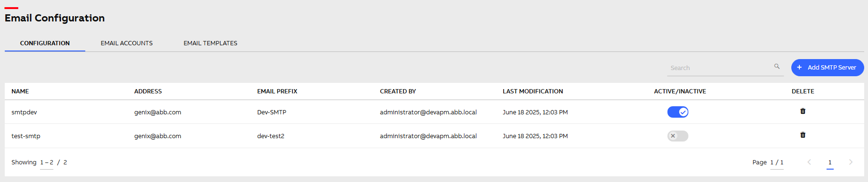The image size is (868, 182).
Task: Click the Address column header
Action: [148, 91]
